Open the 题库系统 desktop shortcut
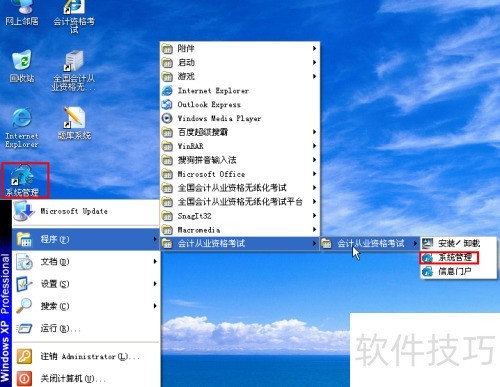This screenshot has width=500, height=387. [x=74, y=123]
